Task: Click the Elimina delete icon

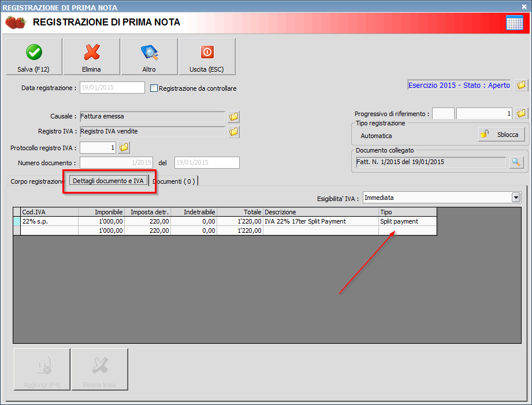Action: 91,56
